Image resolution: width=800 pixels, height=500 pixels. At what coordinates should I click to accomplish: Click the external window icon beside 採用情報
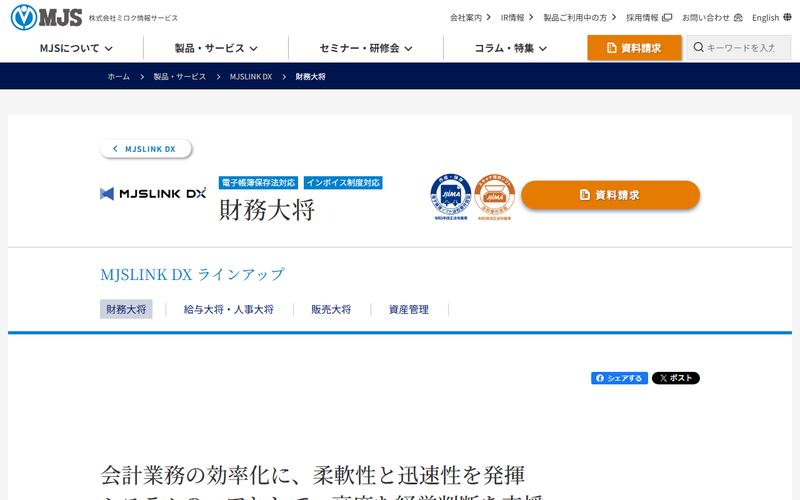(667, 17)
